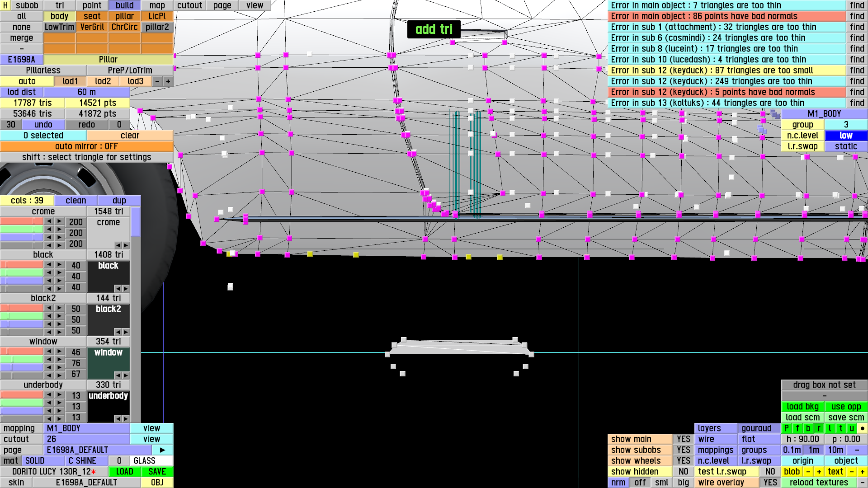Select the 'r' view direction button
The height and width of the screenshot is (488, 868).
tap(819, 428)
